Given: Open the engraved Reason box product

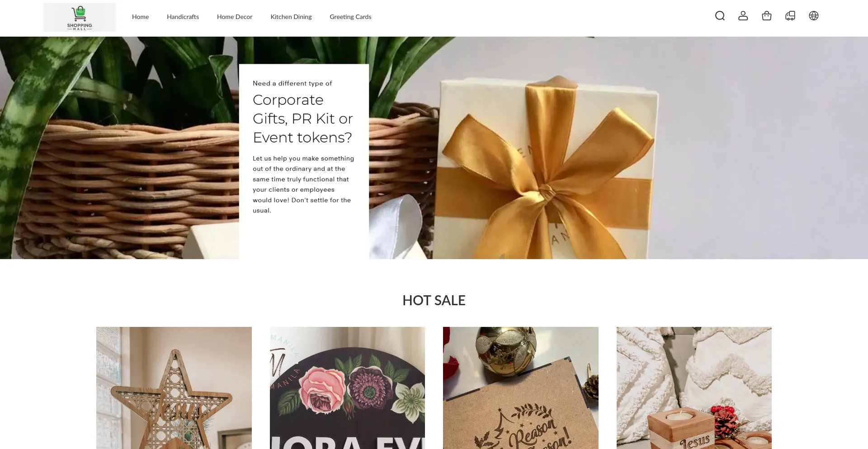Looking at the screenshot, I should [x=521, y=388].
